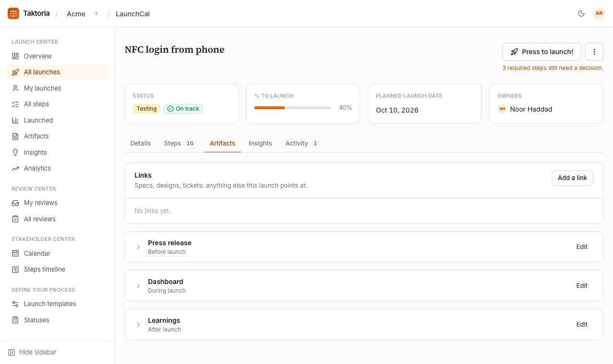Viewport: 613px width, 364px height.
Task: Click the My launches person icon
Action: [x=15, y=88]
